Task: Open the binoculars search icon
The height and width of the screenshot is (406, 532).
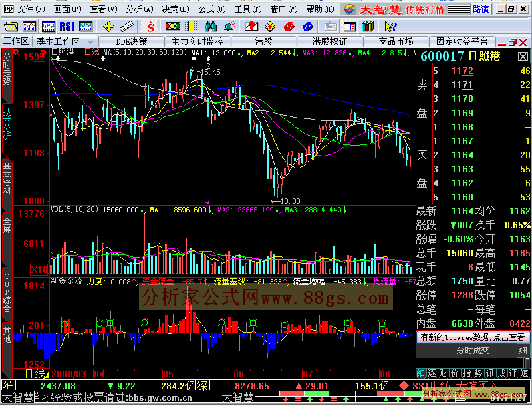Action: [211, 26]
